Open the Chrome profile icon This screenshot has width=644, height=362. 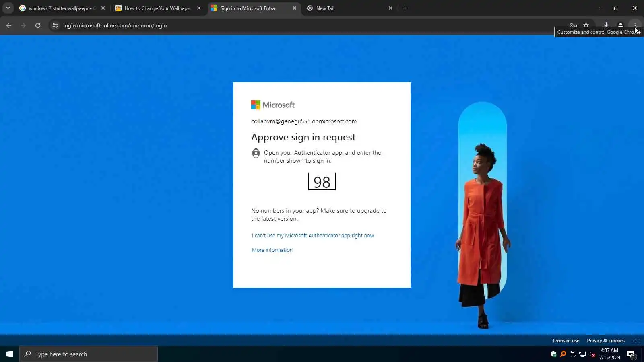pyautogui.click(x=621, y=25)
